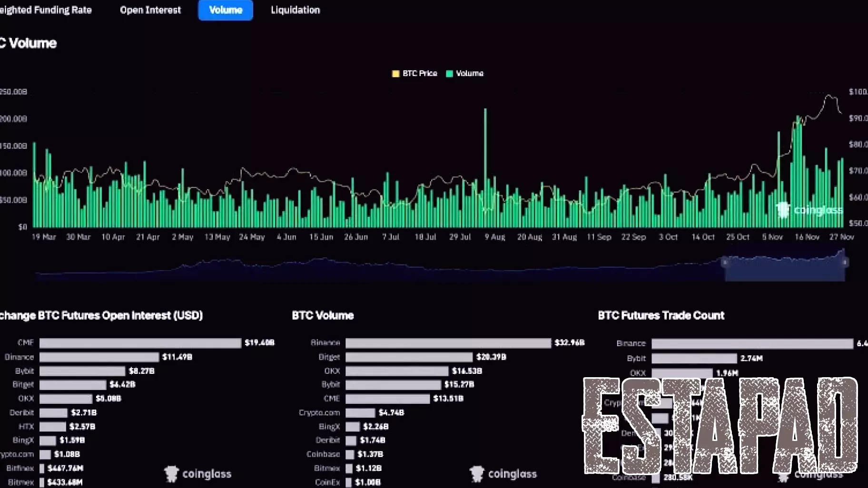Click the CME $13.51B volume bar
The height and width of the screenshot is (488, 868).
click(x=388, y=399)
